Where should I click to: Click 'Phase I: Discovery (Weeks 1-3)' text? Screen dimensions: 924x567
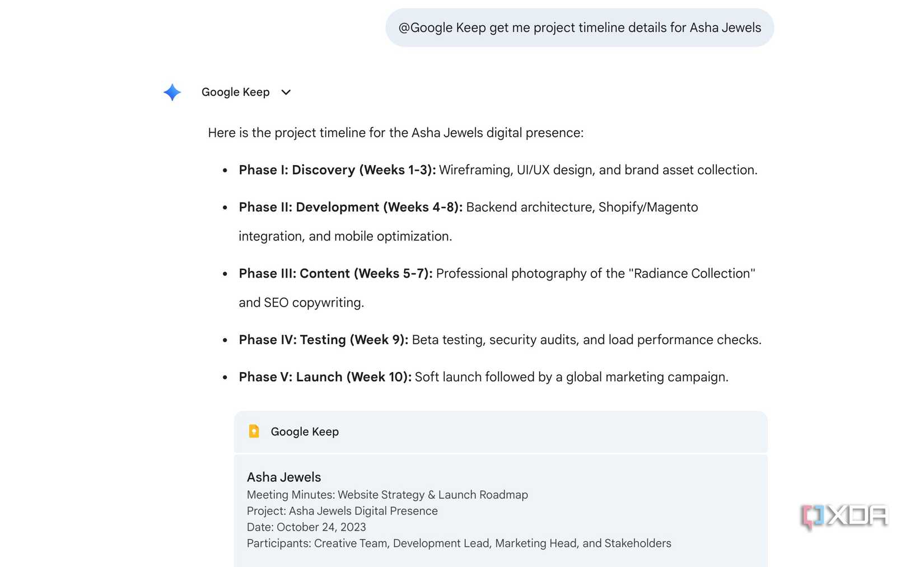click(x=337, y=170)
